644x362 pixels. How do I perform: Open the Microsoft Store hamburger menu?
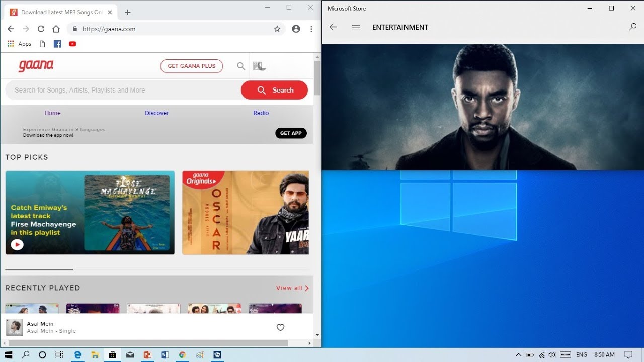pyautogui.click(x=356, y=27)
